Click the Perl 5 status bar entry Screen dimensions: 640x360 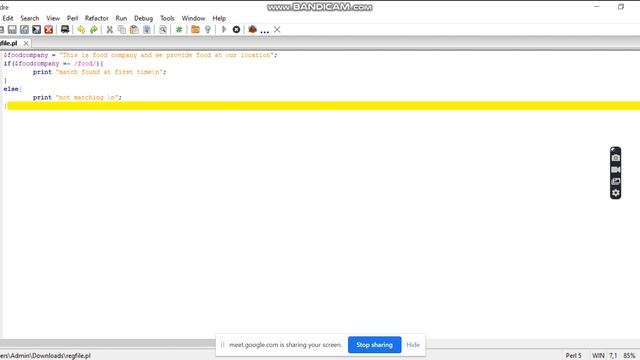click(573, 356)
